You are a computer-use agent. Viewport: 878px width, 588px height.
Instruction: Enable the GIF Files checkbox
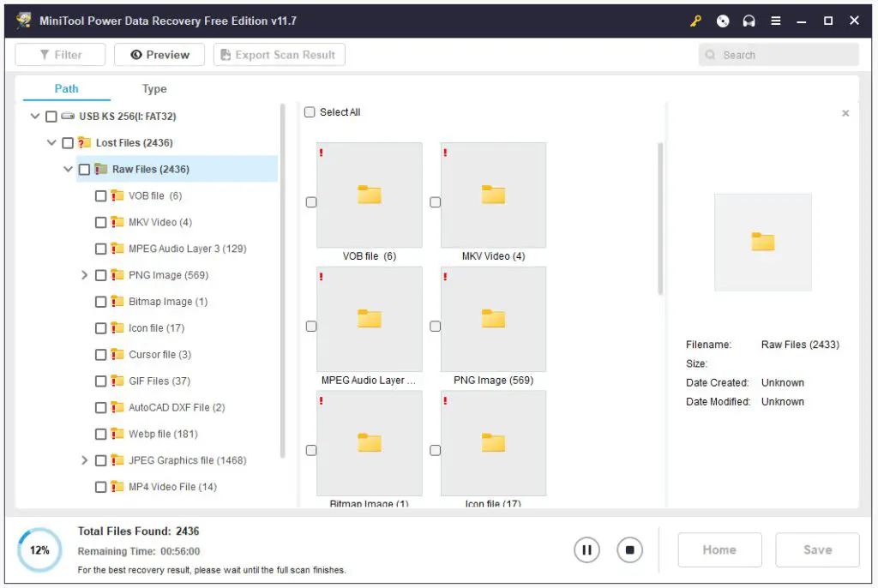tap(101, 381)
